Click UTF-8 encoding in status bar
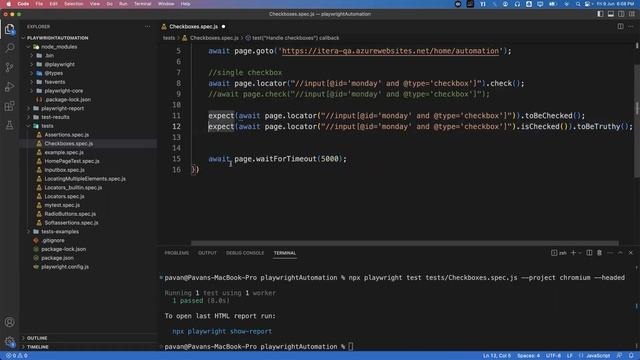640x360 pixels. point(553,356)
